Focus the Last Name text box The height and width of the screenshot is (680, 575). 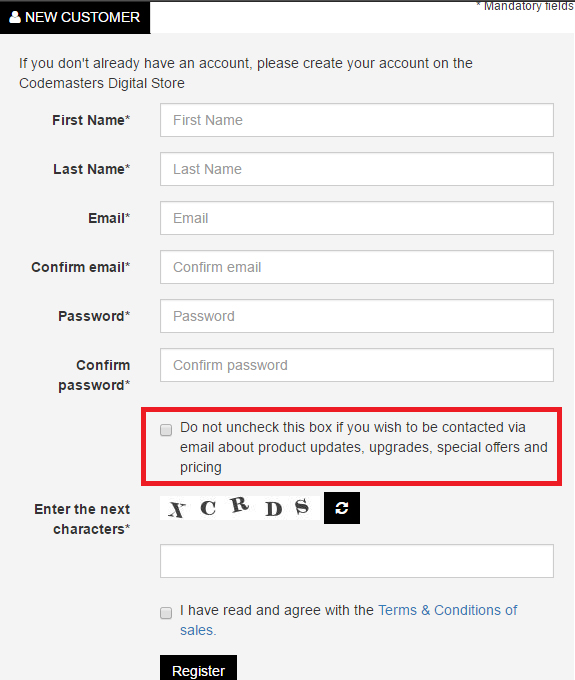point(357,169)
